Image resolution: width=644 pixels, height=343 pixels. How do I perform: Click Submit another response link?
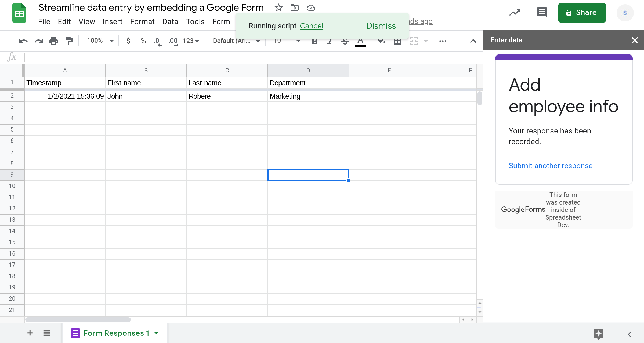[551, 166]
